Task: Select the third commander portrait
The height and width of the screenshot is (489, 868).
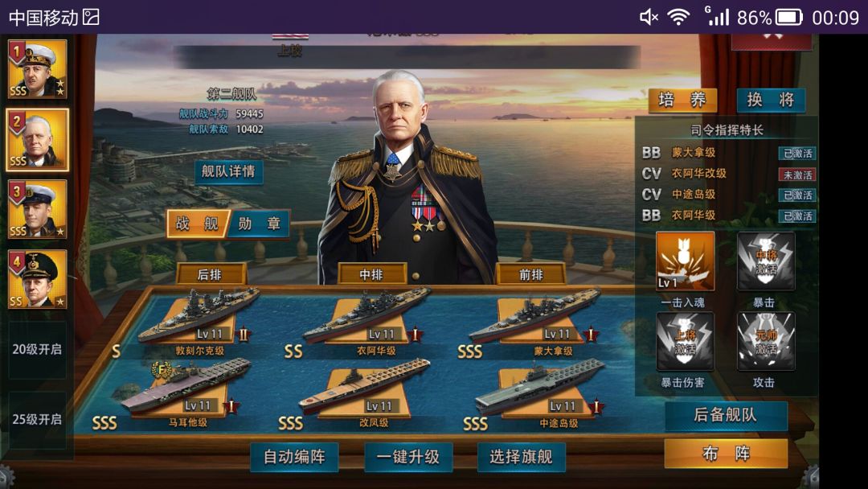Action: click(x=38, y=209)
